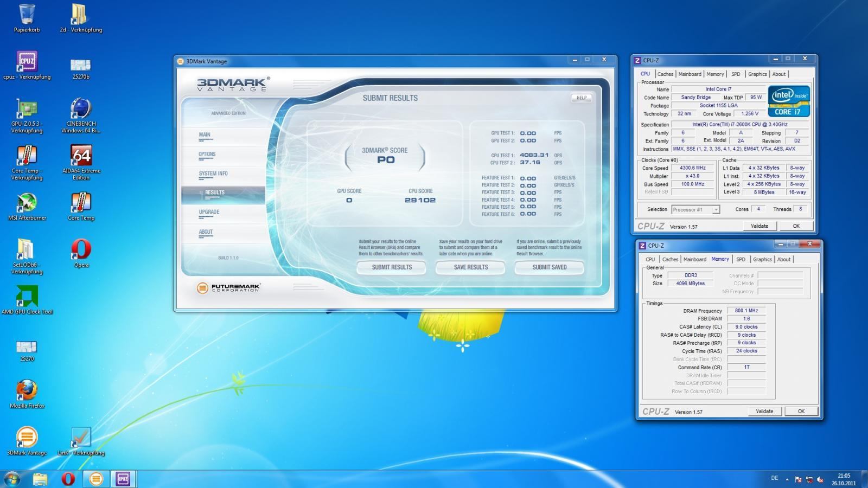Click OK in the lower CPU-Z window
868x488 pixels.
(801, 412)
